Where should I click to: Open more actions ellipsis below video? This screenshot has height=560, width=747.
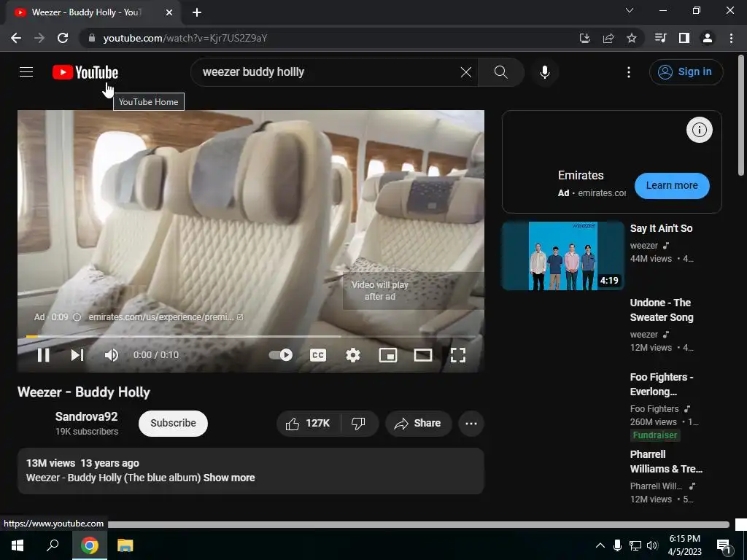[471, 424]
